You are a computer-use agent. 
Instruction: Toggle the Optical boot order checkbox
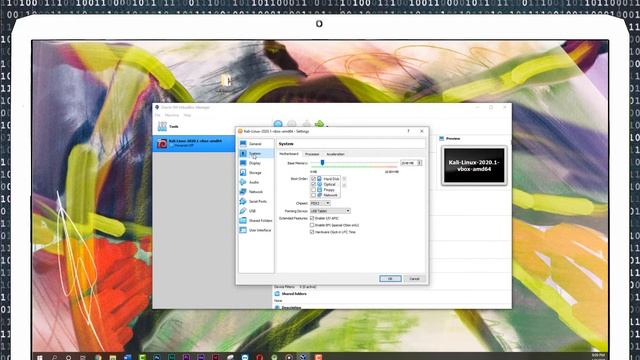click(x=313, y=184)
